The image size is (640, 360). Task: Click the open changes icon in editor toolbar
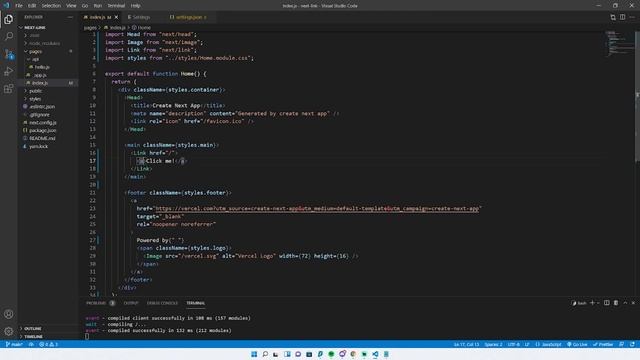point(613,17)
